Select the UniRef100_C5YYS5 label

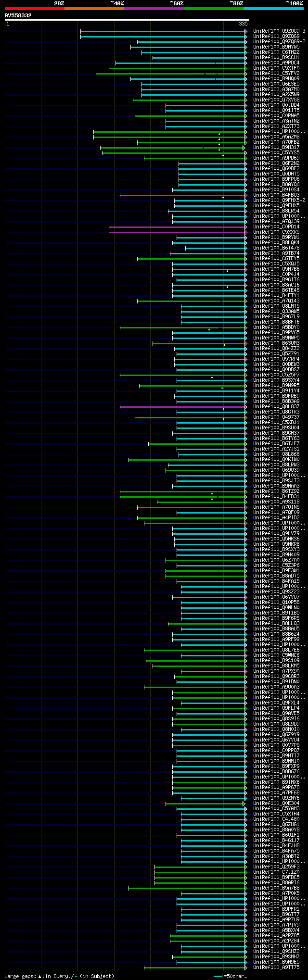click(277, 152)
